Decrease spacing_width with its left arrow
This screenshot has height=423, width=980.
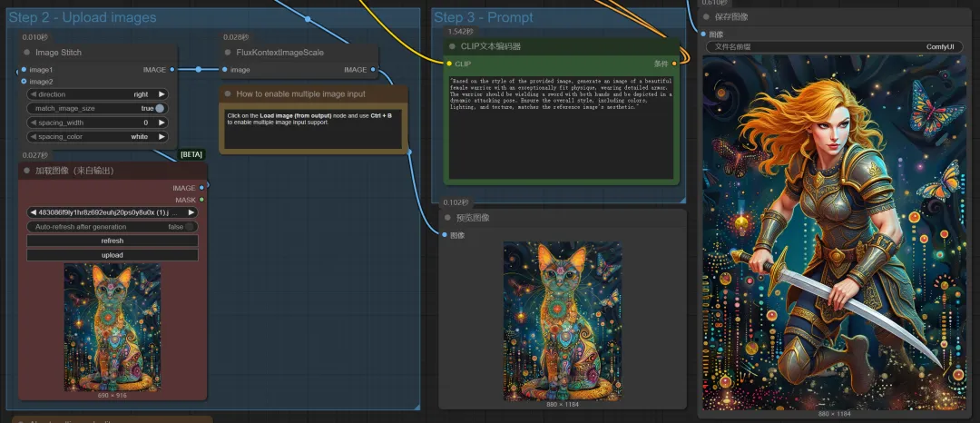(34, 123)
